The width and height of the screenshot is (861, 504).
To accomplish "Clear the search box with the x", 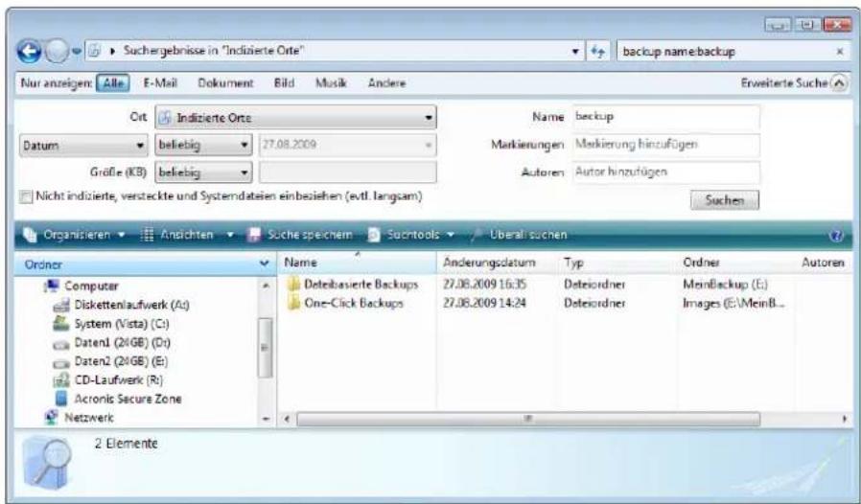I will (x=840, y=51).
